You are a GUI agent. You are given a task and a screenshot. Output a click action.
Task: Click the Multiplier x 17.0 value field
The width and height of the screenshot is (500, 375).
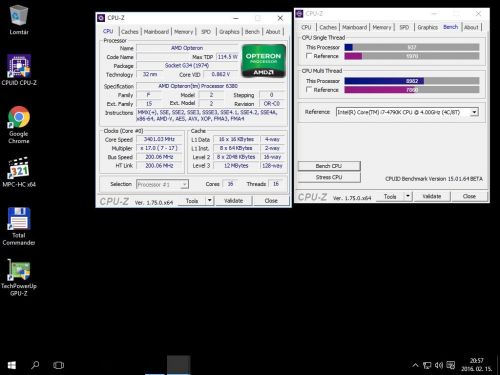(x=159, y=148)
